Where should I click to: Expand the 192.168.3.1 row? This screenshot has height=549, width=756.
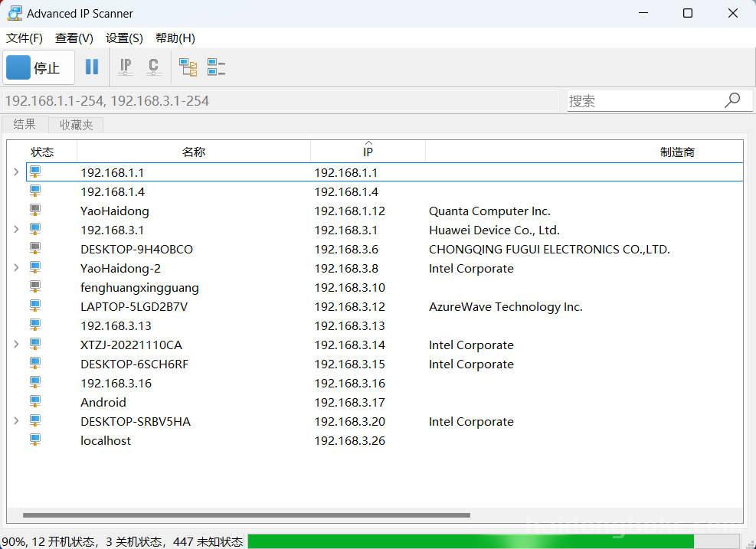pos(16,230)
